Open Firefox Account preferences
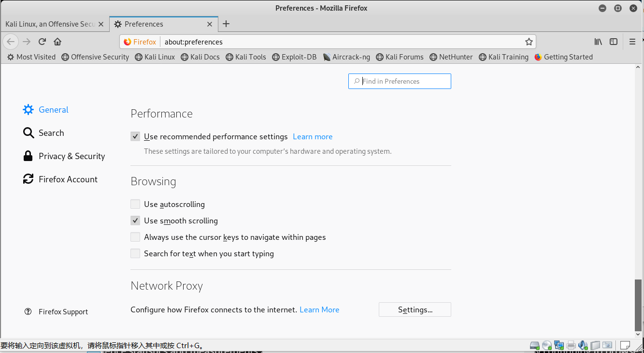Viewport: 644px width, 353px height. tap(60, 179)
